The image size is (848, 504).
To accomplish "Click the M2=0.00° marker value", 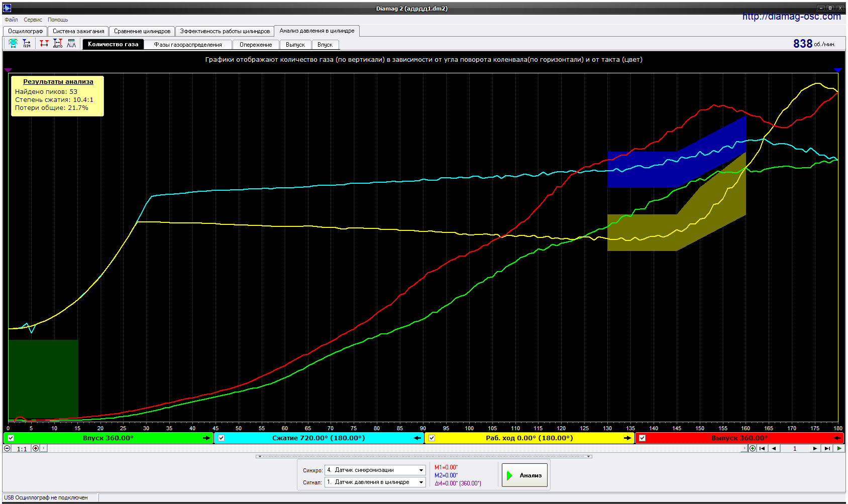I will tap(446, 475).
